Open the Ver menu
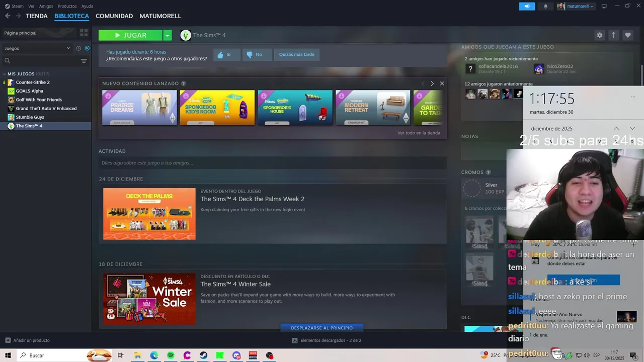The image size is (644, 362). pyautogui.click(x=31, y=6)
